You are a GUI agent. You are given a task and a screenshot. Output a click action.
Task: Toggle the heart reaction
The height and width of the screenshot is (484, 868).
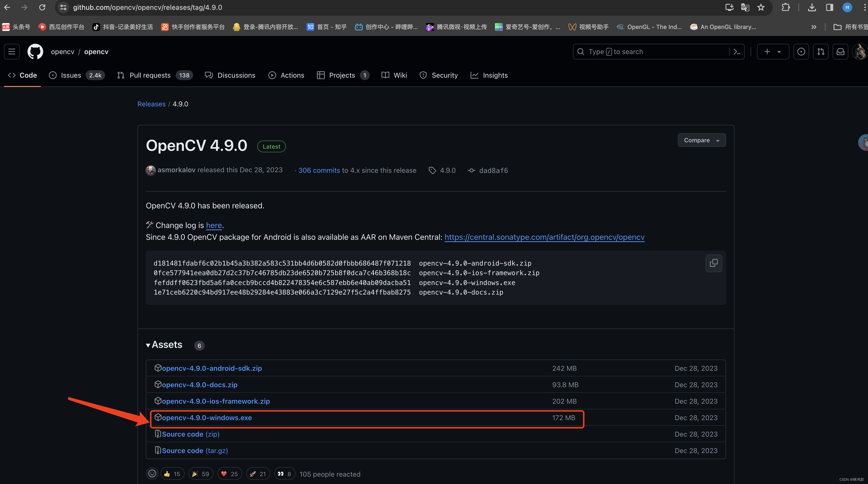pyautogui.click(x=229, y=473)
